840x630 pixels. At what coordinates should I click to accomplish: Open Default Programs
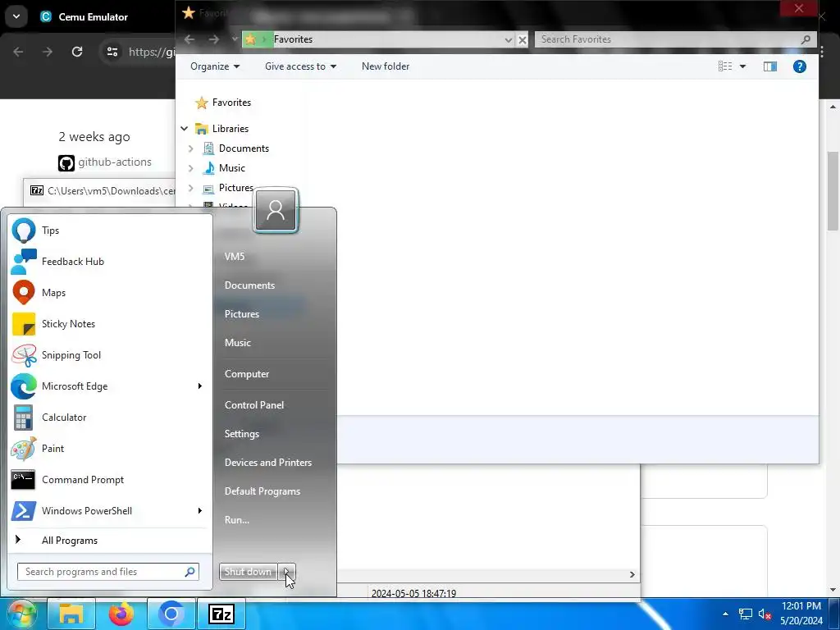click(x=262, y=491)
